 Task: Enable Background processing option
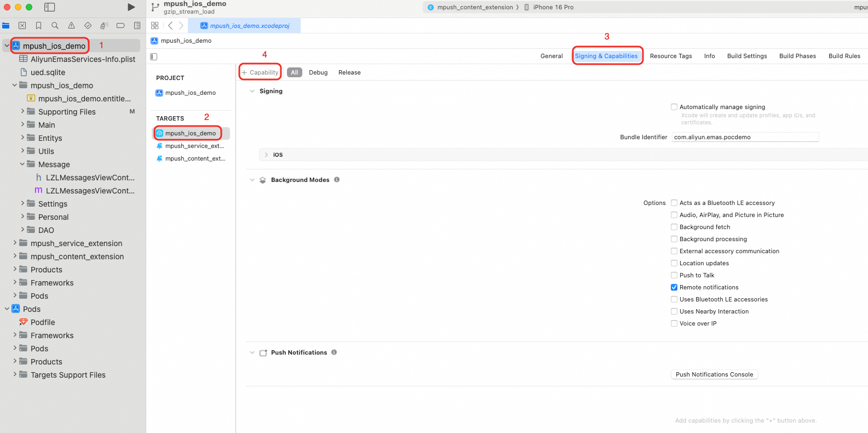coord(674,239)
